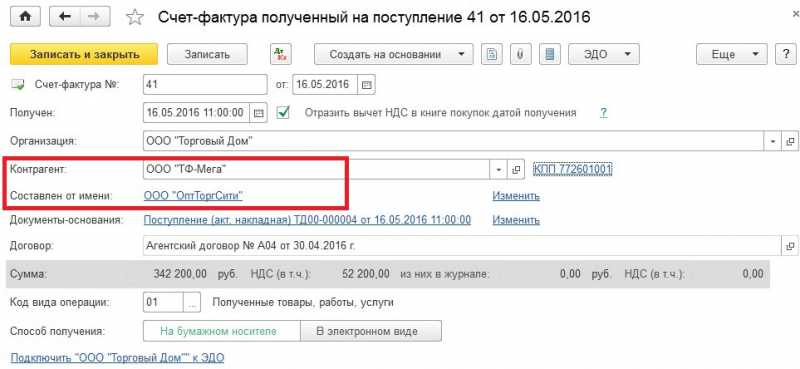Click the Договор field
This screenshot has width=800, height=369.
pos(462,245)
